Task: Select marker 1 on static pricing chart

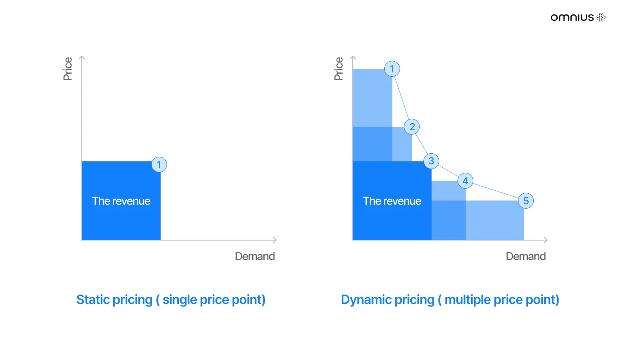Action: pyautogui.click(x=159, y=165)
